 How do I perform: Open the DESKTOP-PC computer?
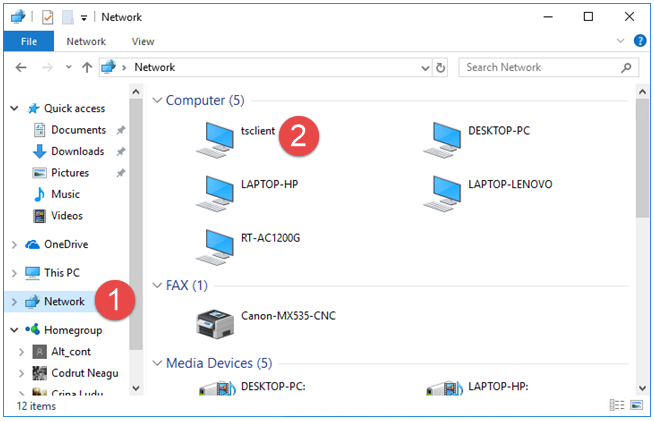pyautogui.click(x=442, y=140)
